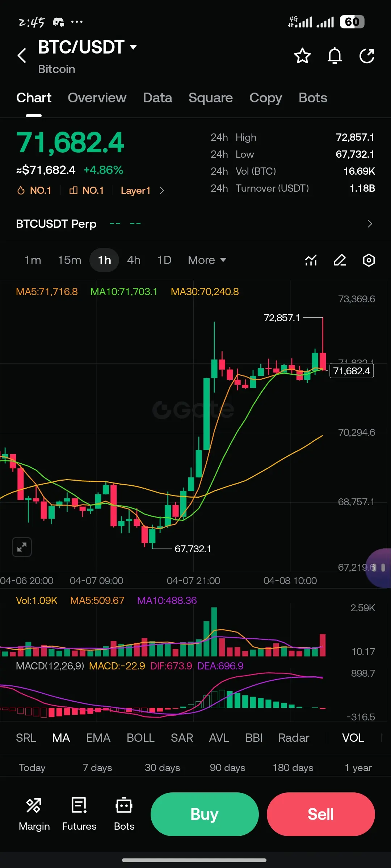Switch to the Data tab
391x868 pixels.
point(157,98)
